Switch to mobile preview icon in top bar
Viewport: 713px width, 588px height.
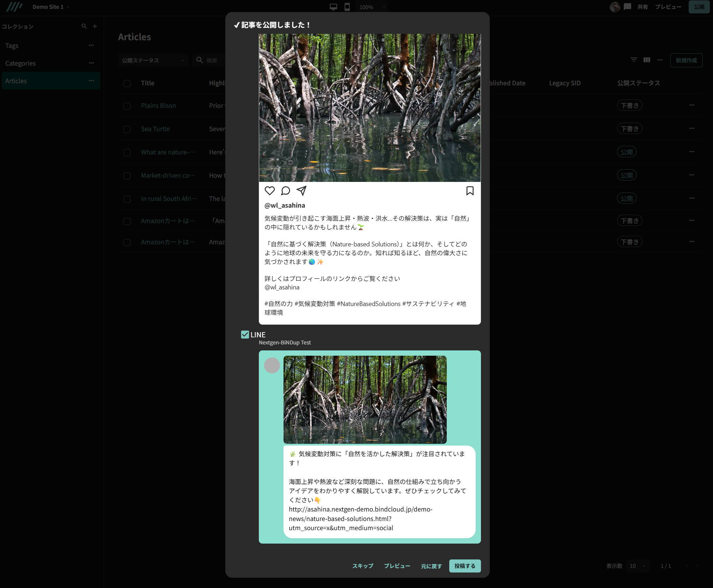[347, 7]
